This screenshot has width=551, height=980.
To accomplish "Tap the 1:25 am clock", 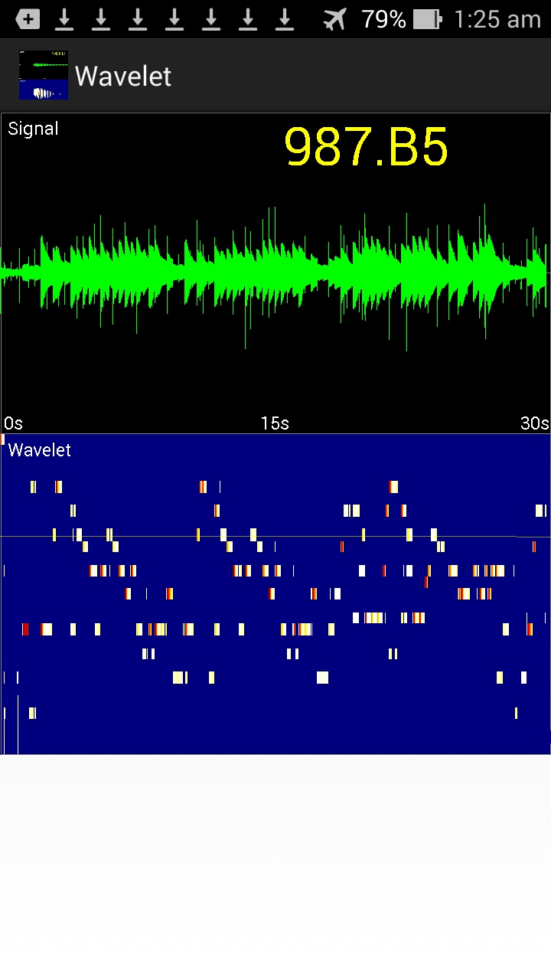I will click(497, 19).
